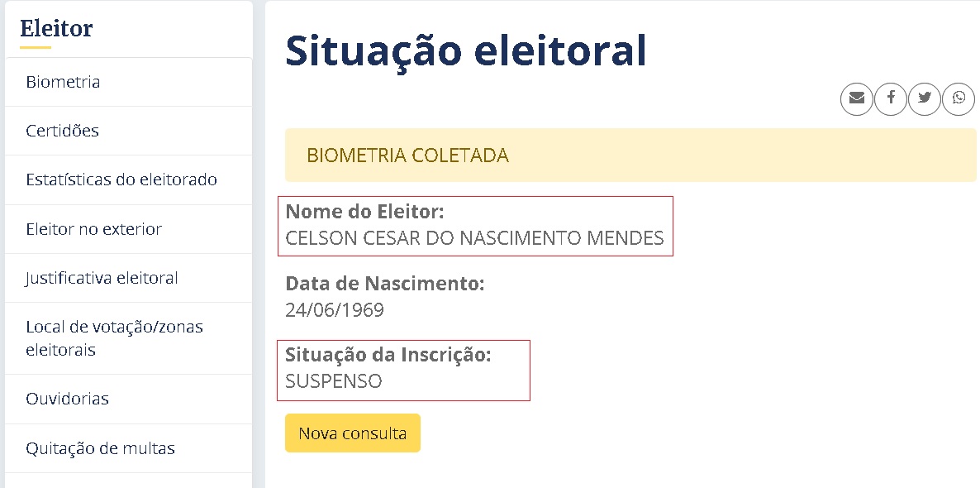The width and height of the screenshot is (980, 488).
Task: Navigate to Ouvidorias
Action: click(67, 399)
